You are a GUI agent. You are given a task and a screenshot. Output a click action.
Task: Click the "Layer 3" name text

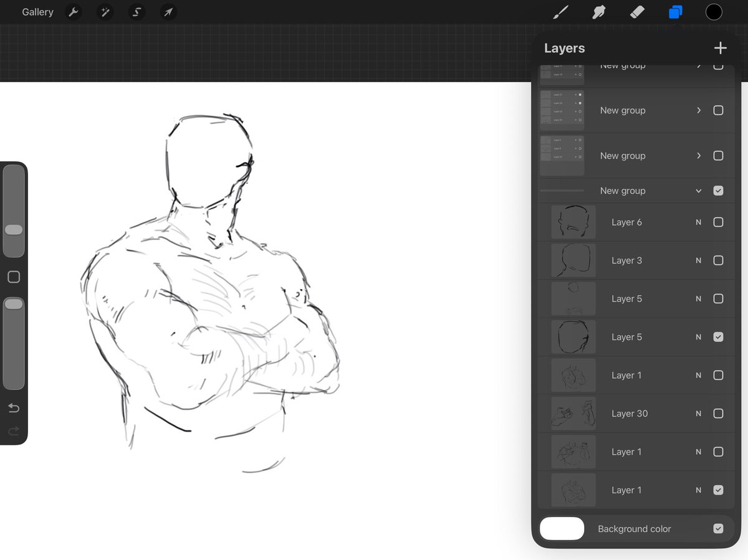[626, 260]
